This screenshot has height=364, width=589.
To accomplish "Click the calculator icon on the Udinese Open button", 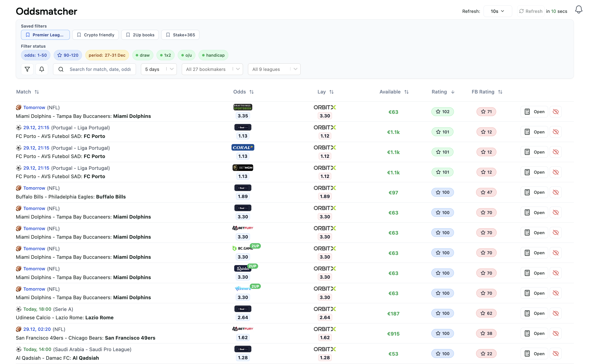I will tap(527, 313).
